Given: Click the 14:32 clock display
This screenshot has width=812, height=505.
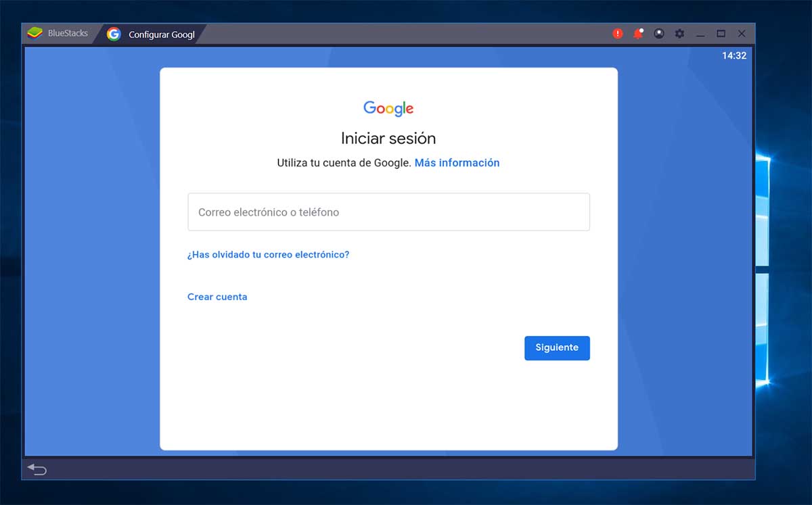Looking at the screenshot, I should 734,55.
